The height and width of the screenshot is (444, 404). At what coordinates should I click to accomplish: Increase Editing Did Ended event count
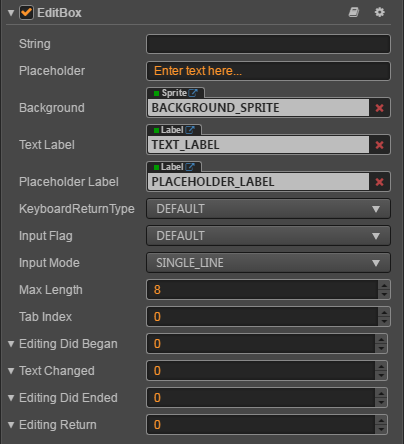[x=381, y=393]
